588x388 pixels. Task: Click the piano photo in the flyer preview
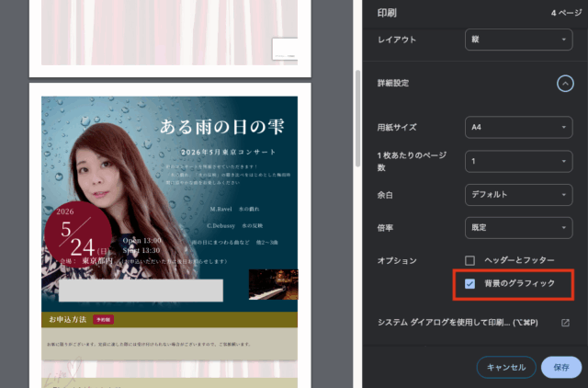(273, 284)
